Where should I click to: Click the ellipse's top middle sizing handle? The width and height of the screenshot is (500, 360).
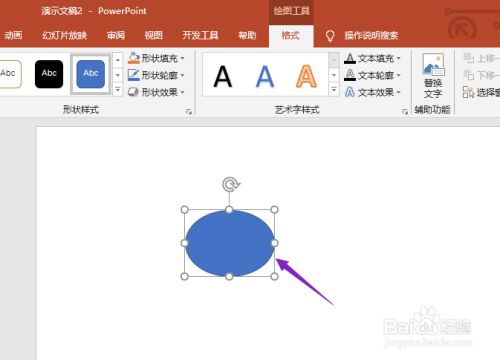[229, 210]
